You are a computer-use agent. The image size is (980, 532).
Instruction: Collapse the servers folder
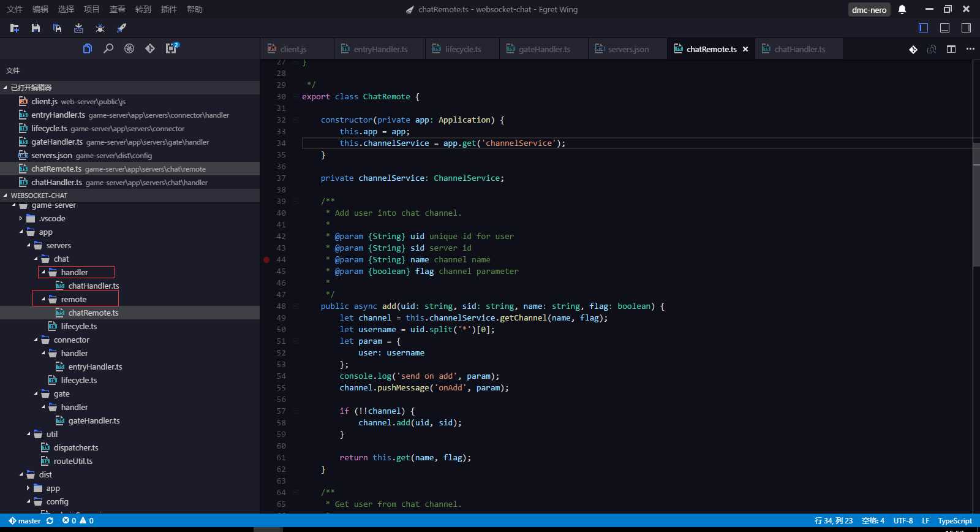tap(28, 246)
